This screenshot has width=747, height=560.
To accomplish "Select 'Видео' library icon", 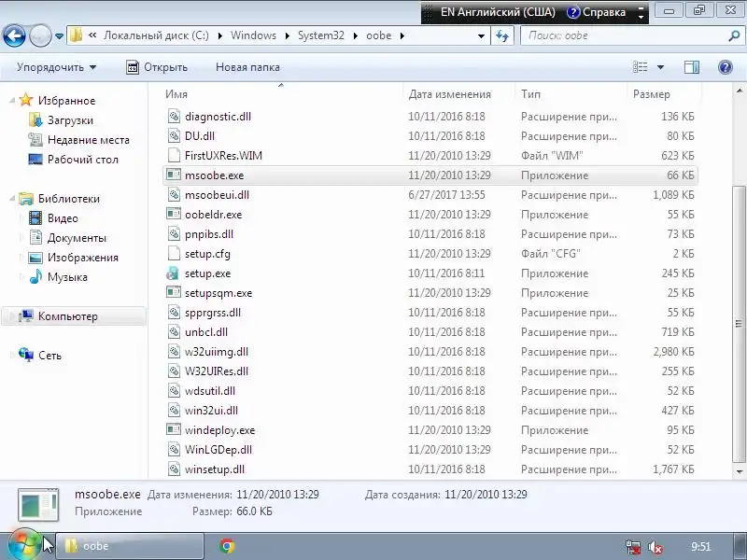I will (35, 218).
